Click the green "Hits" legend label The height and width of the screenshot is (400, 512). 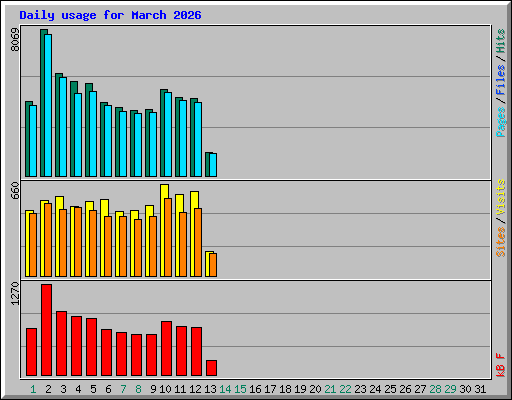500,41
